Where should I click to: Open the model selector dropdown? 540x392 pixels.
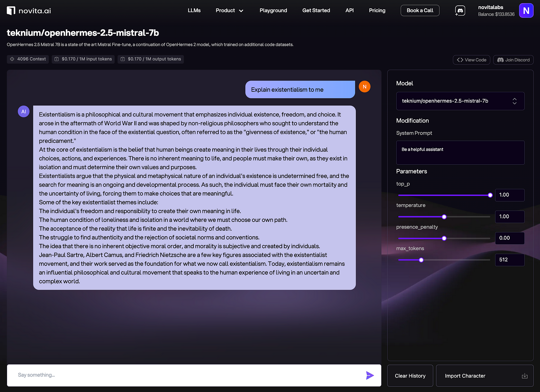460,101
